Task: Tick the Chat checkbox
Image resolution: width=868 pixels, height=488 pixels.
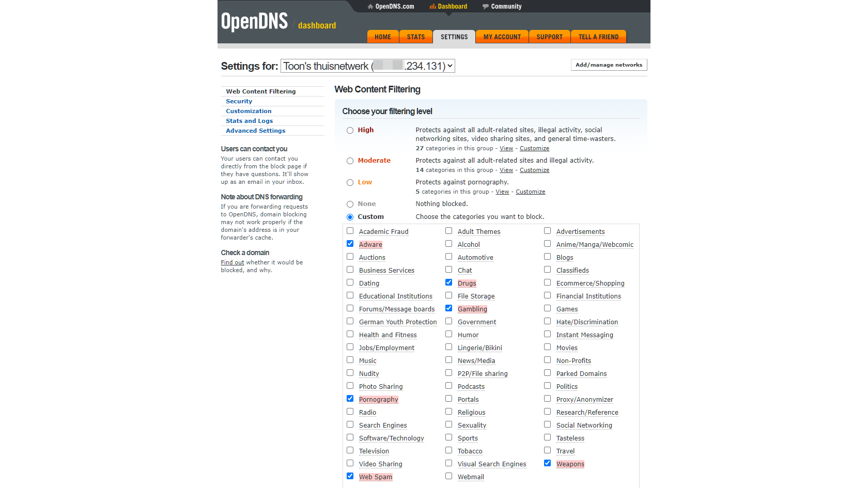Action: click(449, 270)
